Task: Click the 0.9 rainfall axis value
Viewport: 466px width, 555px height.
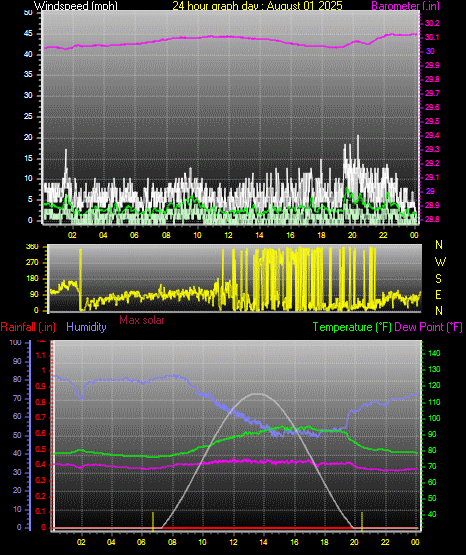Action: [41, 387]
